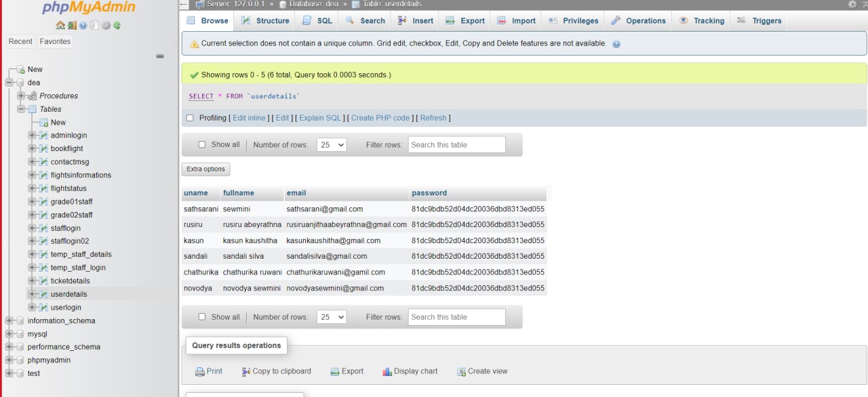Tick the upper Show all checkbox
The image size is (868, 397).
tap(201, 144)
